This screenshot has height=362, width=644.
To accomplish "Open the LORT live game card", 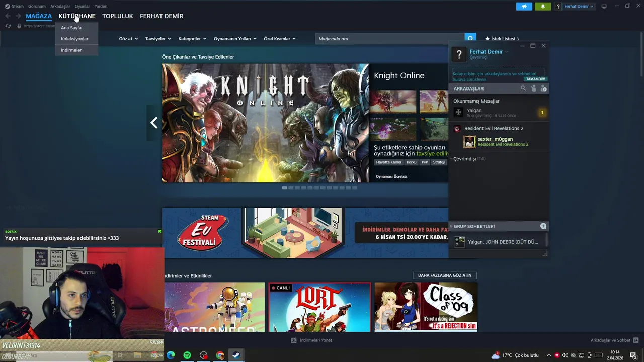I will point(319,307).
